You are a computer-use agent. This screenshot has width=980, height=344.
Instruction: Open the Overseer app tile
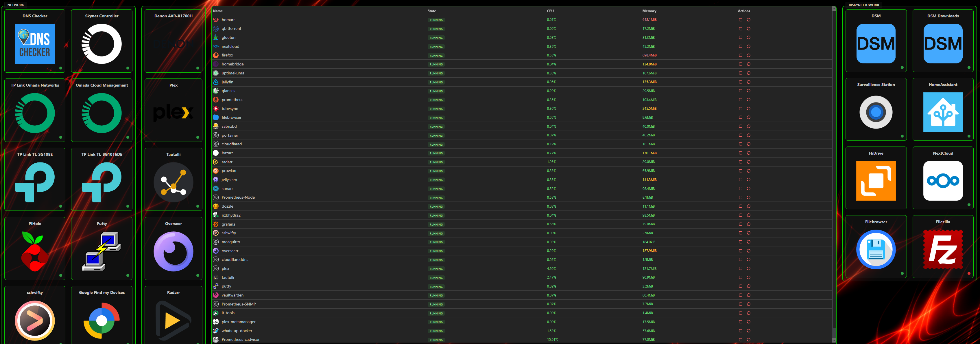[x=173, y=251]
